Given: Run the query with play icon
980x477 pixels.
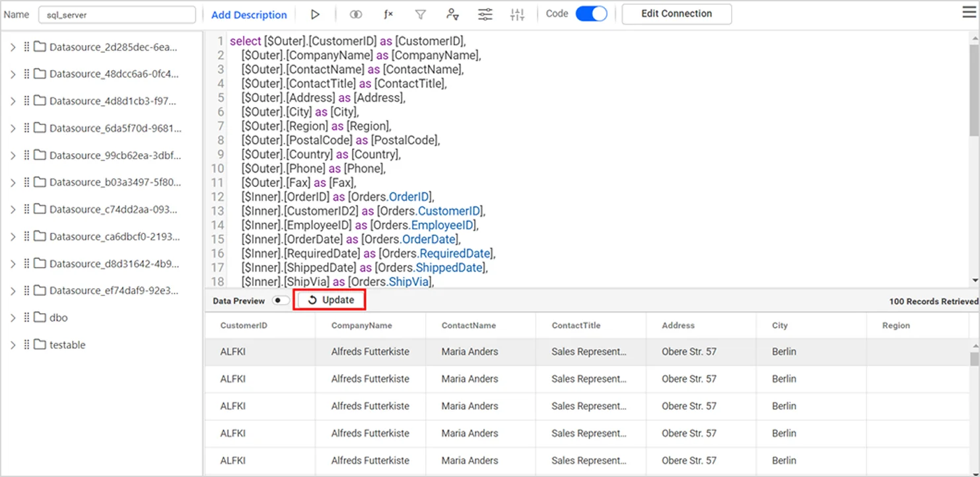Looking at the screenshot, I should pos(315,14).
